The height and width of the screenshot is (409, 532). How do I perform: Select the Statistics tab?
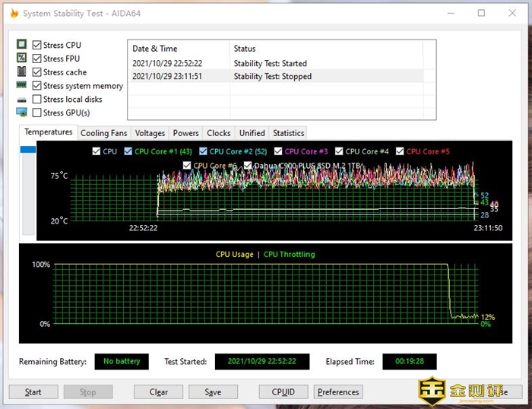click(x=288, y=133)
